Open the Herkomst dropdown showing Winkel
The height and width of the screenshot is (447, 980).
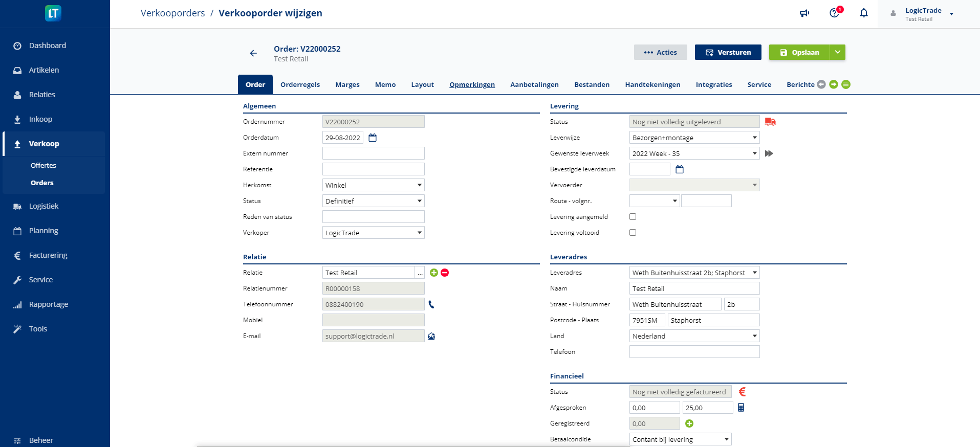pyautogui.click(x=373, y=185)
